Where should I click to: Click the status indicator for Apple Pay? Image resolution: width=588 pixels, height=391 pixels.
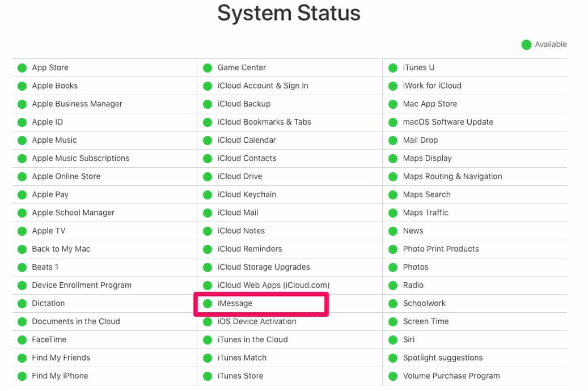click(22, 195)
